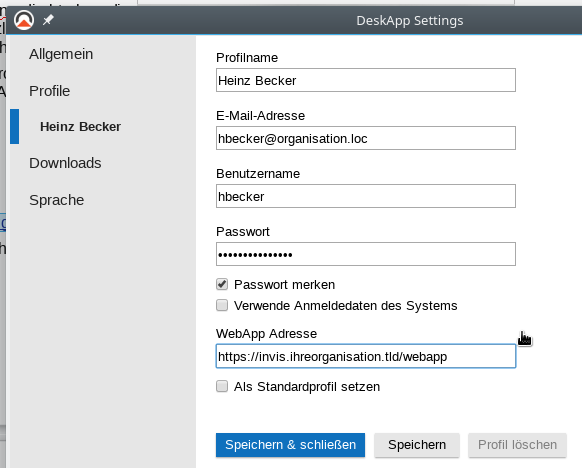Open the Sprache settings section

(x=56, y=200)
